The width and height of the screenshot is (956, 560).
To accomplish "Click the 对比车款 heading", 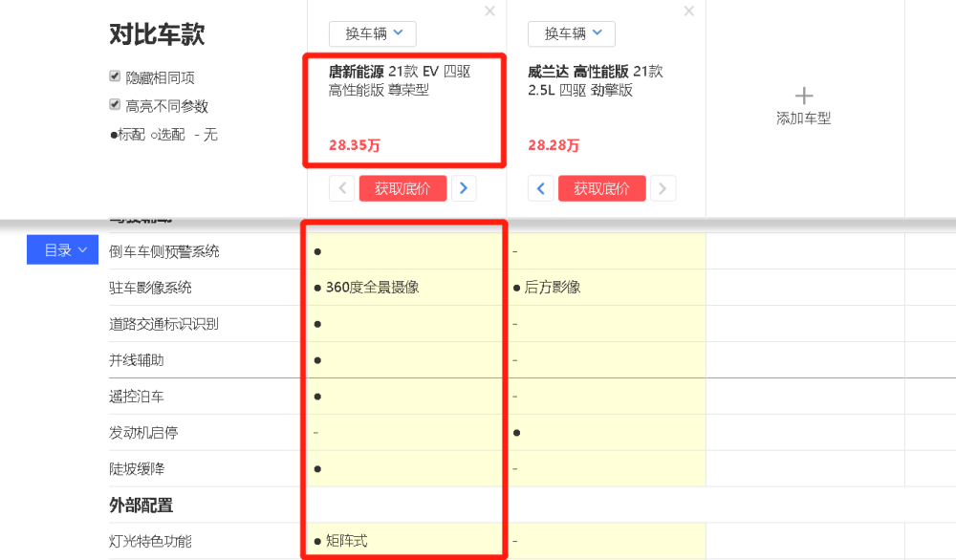I will [158, 34].
